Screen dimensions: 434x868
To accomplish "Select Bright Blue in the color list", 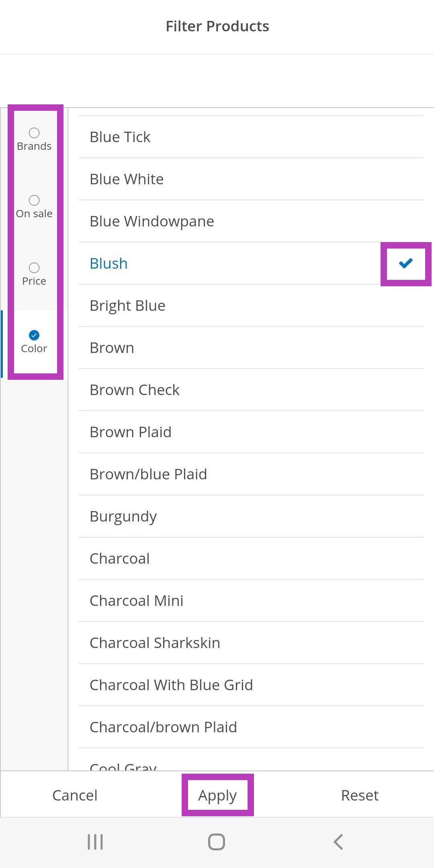I will (x=127, y=306).
